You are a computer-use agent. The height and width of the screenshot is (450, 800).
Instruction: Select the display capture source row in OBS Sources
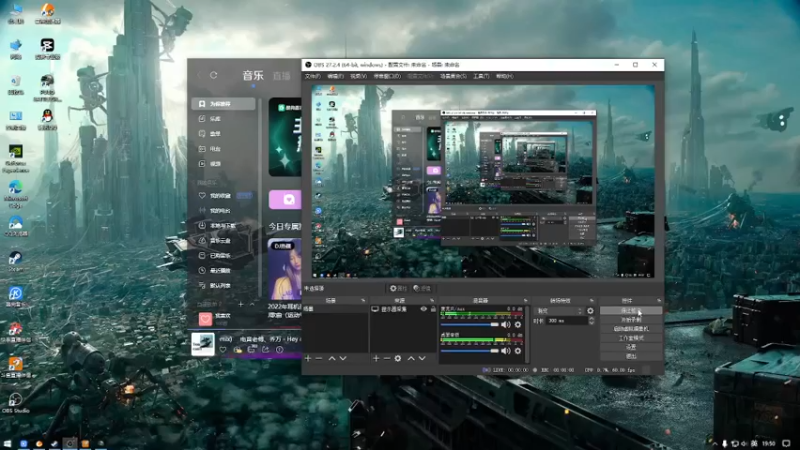tap(404, 309)
